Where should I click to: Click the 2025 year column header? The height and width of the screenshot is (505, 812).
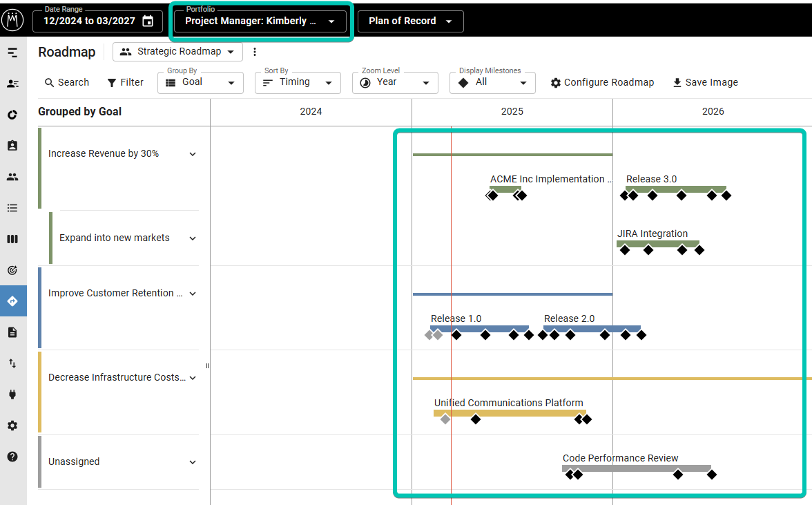point(512,111)
